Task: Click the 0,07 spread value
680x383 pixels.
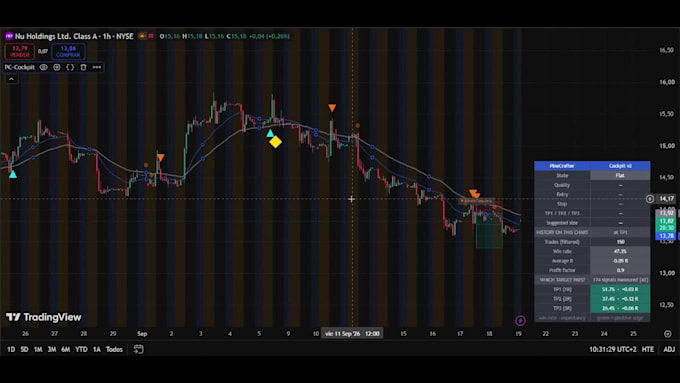Action: coord(42,52)
